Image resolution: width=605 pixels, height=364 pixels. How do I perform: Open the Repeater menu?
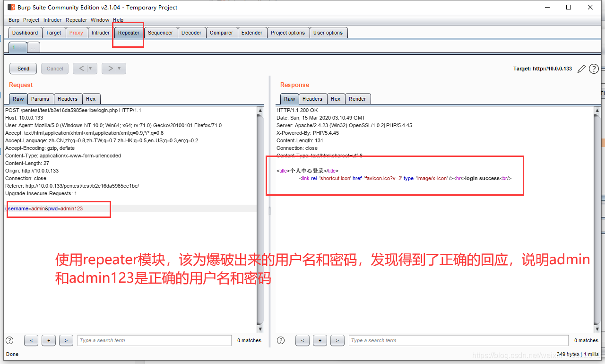(x=76, y=20)
